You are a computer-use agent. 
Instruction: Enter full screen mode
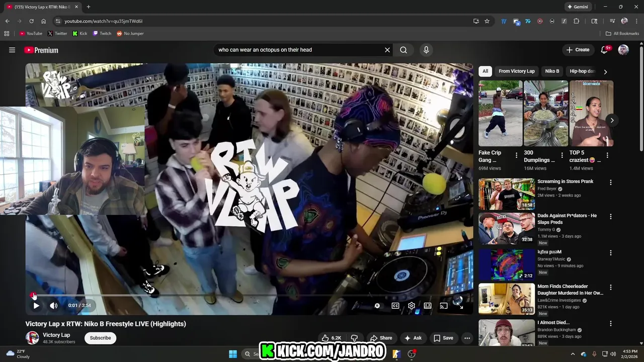point(460,306)
